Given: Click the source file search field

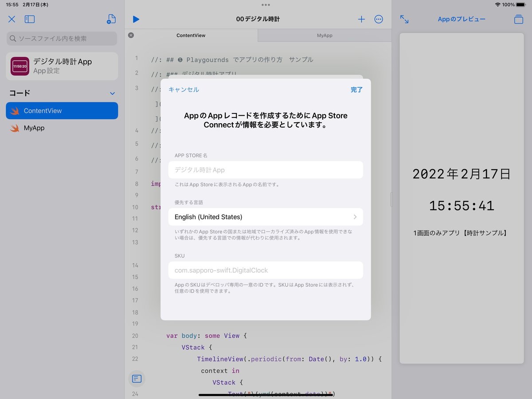Looking at the screenshot, I should click(62, 39).
